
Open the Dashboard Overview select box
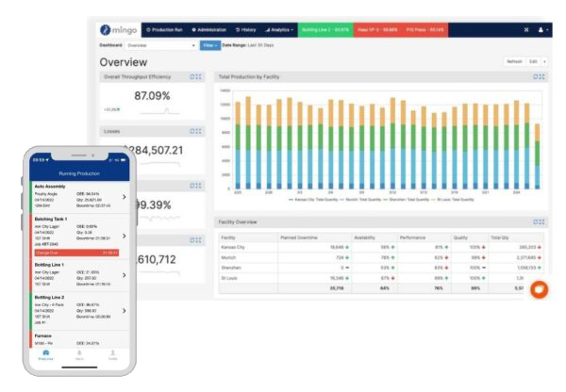tap(161, 45)
